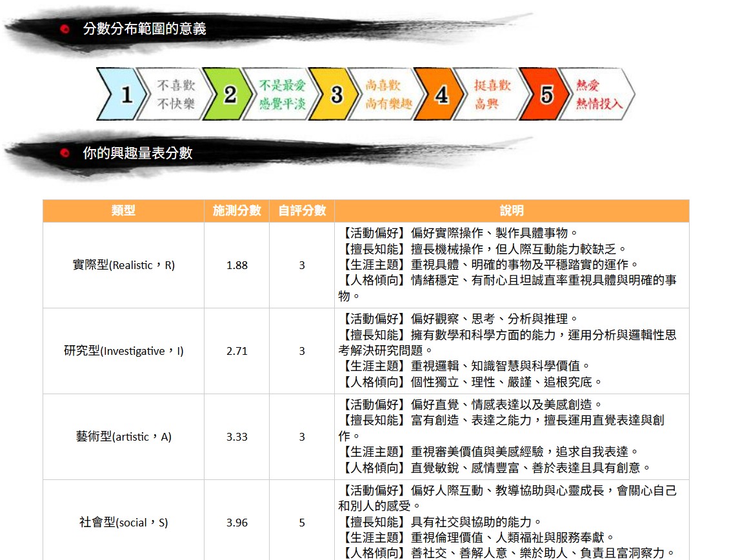The image size is (729, 560).
Task: Click the yellow number 3 arrow
Action: [x=332, y=95]
